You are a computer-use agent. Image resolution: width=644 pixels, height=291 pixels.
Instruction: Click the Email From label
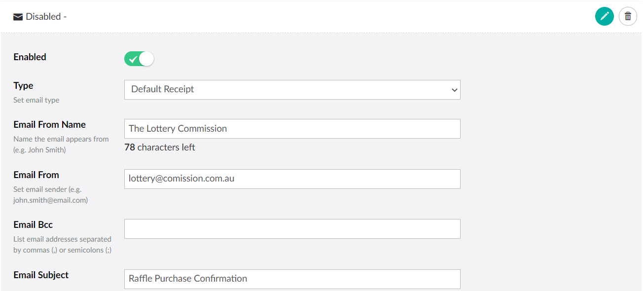[x=36, y=175]
